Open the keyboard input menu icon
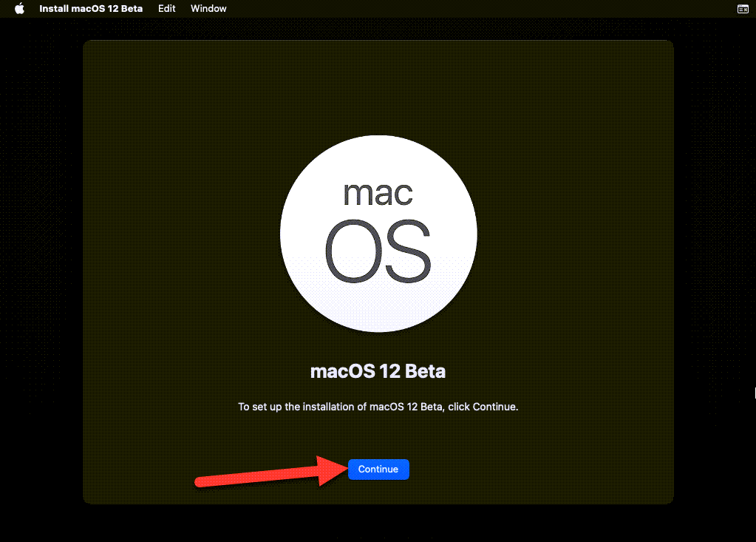 point(743,9)
